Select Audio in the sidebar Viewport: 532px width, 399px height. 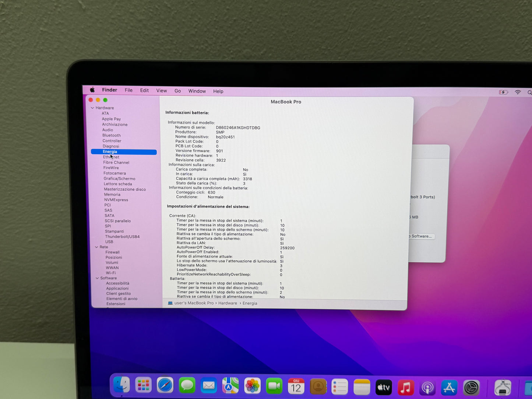(108, 130)
